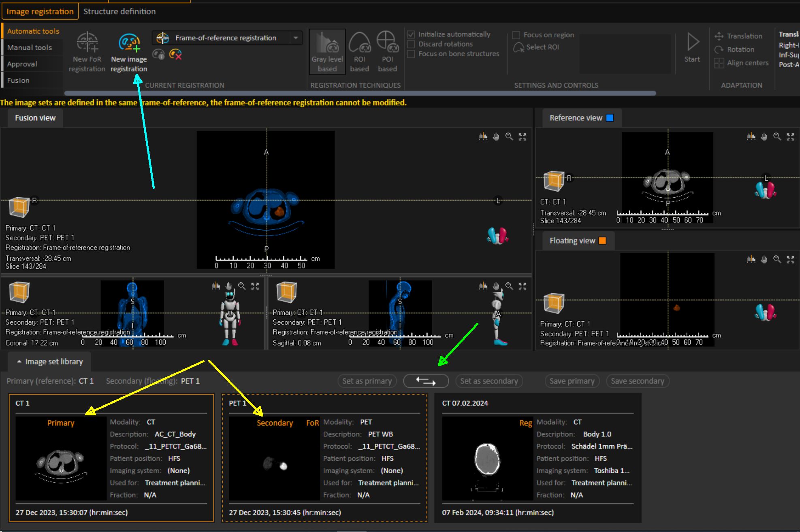Screen dimensions: 800x532
Task: Open Manual tools side tab
Action: click(x=30, y=47)
